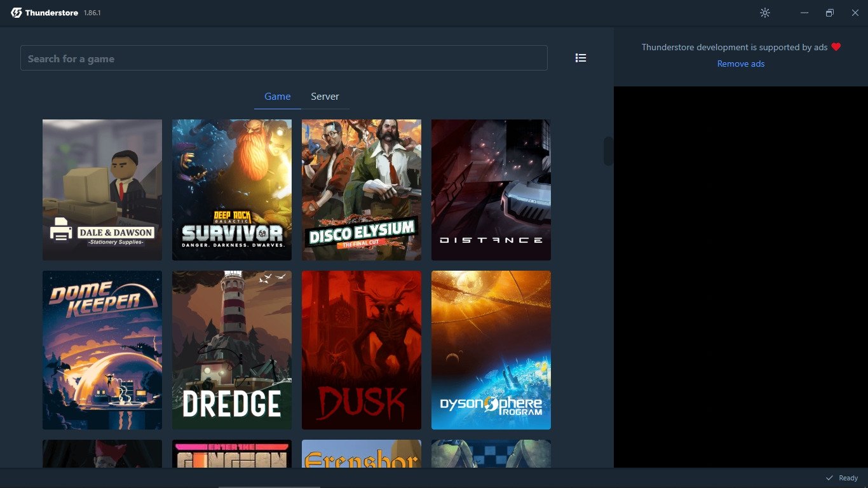This screenshot has height=488, width=868.
Task: Minimize the Thunderstore window
Action: pos(805,13)
